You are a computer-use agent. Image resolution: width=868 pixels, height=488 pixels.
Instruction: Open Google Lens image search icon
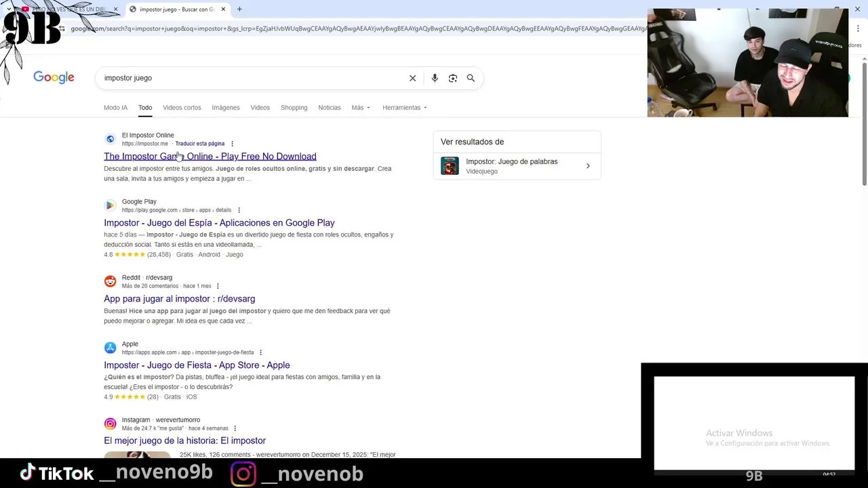pyautogui.click(x=453, y=78)
